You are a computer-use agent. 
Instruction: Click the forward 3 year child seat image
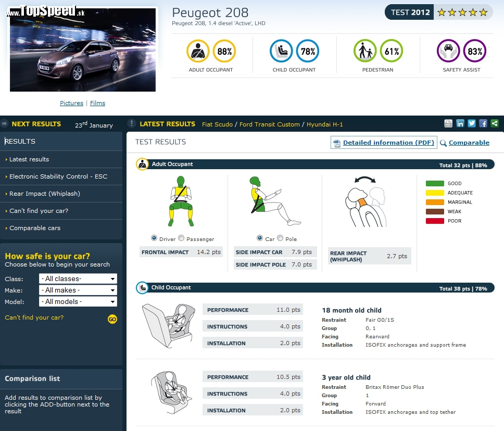coord(171,392)
